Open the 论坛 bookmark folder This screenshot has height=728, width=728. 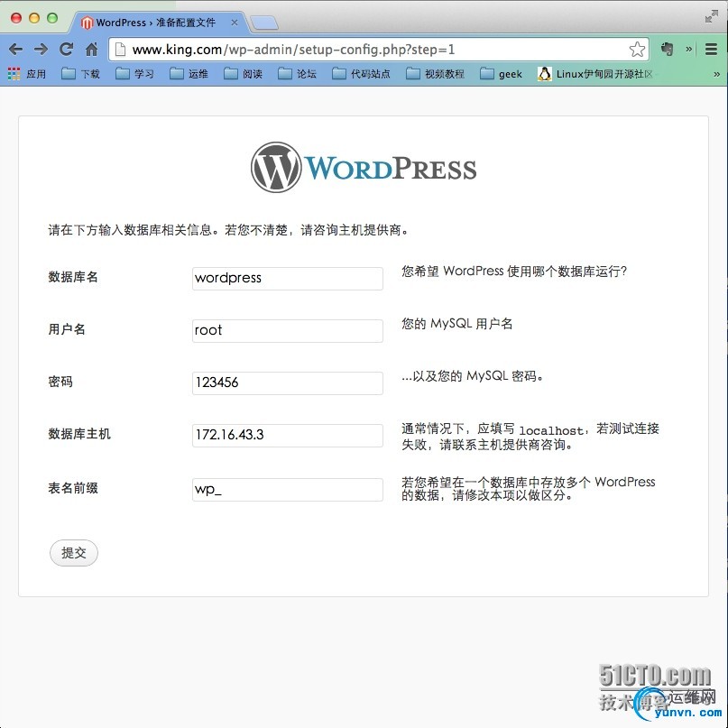click(297, 74)
